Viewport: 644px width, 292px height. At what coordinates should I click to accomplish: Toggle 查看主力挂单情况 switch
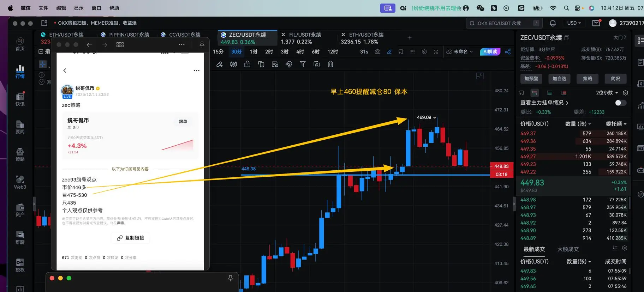621,103
